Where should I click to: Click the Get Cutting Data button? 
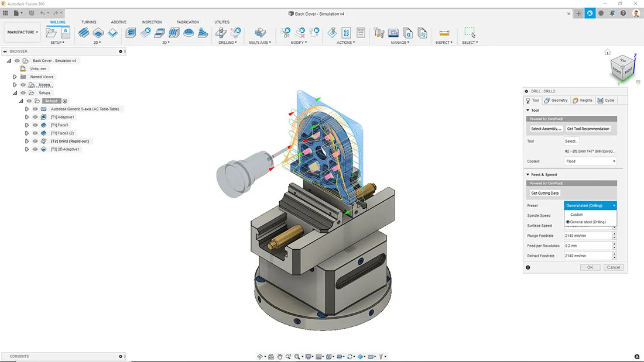coord(544,193)
